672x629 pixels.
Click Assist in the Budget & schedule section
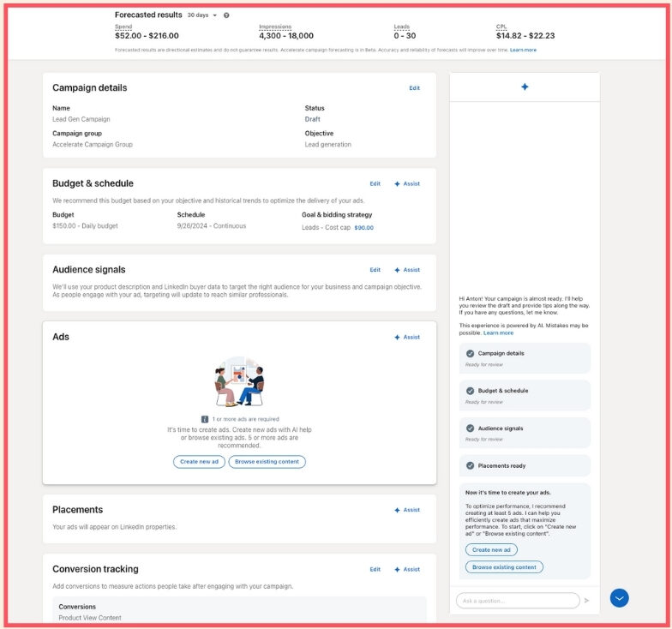pyautogui.click(x=407, y=184)
